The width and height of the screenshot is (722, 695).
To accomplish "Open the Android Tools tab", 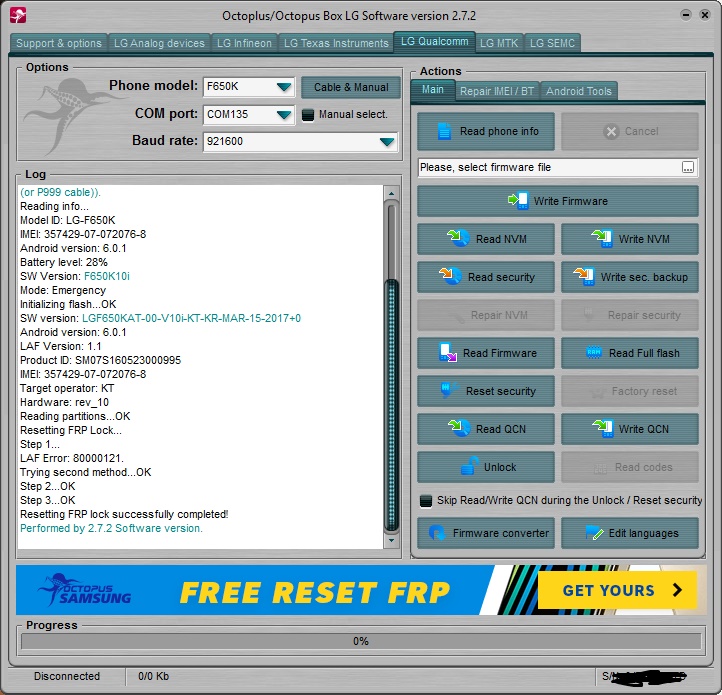I will tap(579, 91).
